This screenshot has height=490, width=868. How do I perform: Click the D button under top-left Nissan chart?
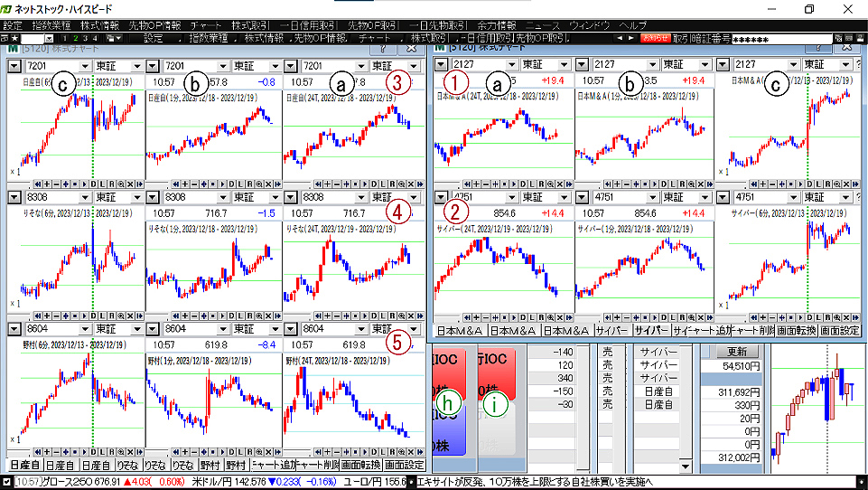click(91, 183)
